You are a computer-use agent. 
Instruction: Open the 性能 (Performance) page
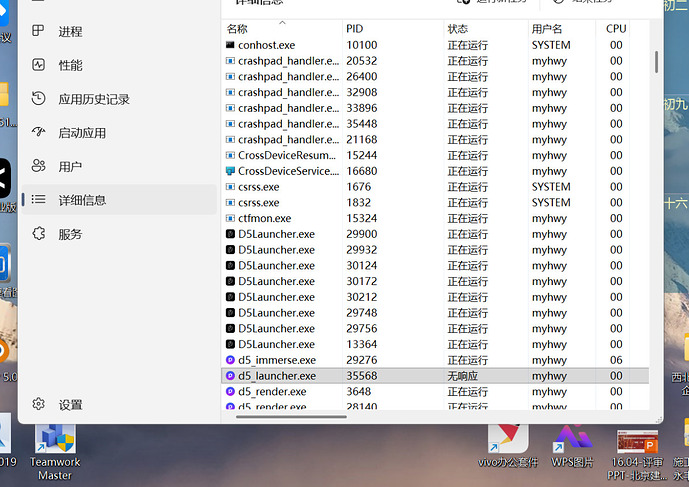[x=119, y=65]
